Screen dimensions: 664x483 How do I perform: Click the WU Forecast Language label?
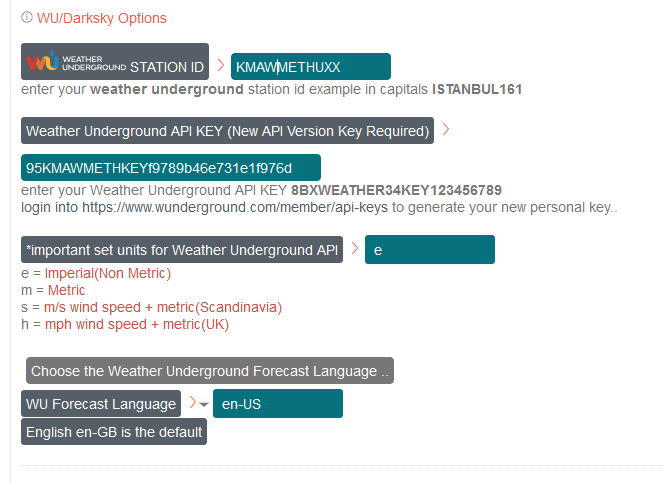101,404
